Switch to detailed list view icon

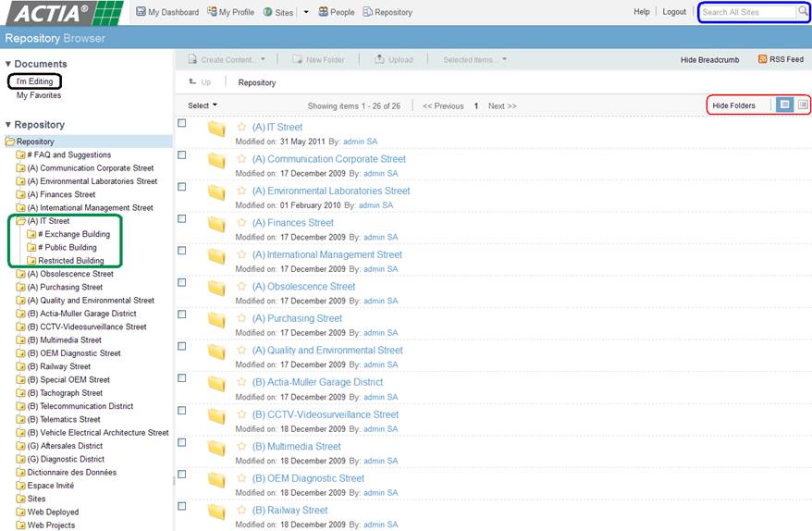point(802,105)
